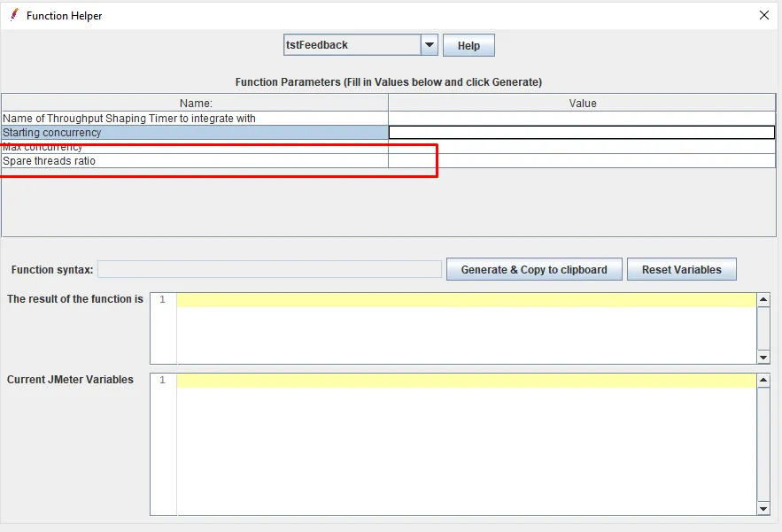This screenshot has height=532, width=782.
Task: Click inside the Current JMeter Variables text area
Action: pyautogui.click(x=467, y=443)
